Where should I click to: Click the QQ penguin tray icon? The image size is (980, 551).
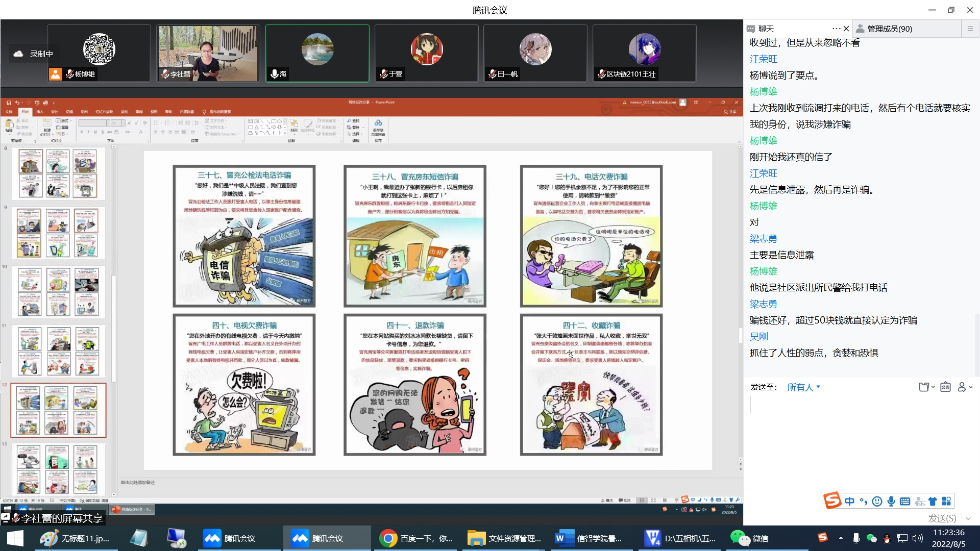pyautogui.click(x=887, y=538)
